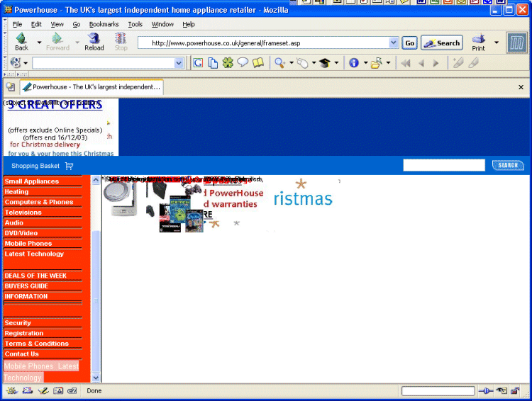Click the green clover lucky icon
The width and height of the screenshot is (532, 401).
coord(228,63)
